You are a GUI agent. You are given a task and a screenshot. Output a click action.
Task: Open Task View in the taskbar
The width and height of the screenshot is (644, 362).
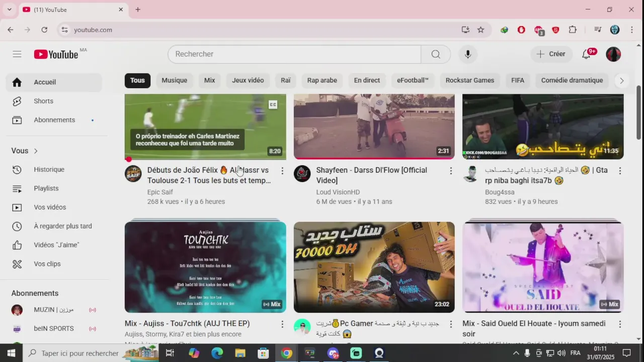pos(170,353)
